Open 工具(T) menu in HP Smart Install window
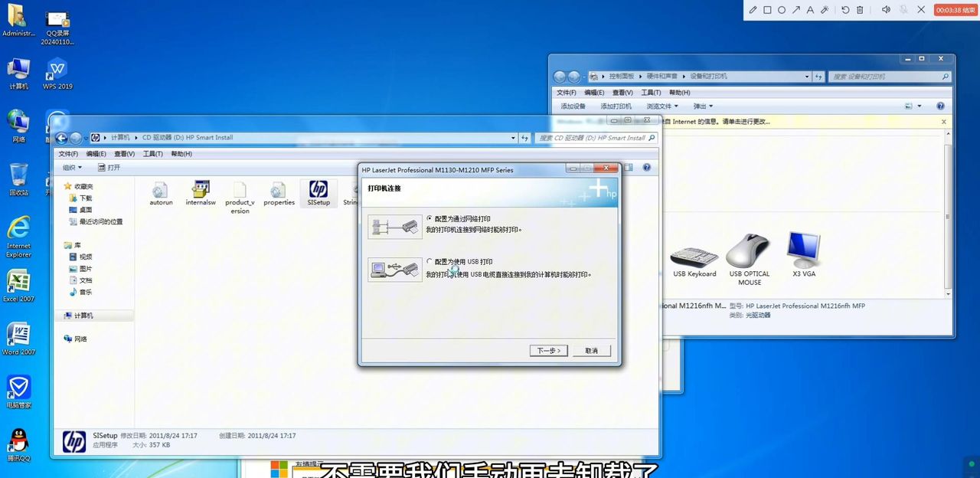Image resolution: width=980 pixels, height=478 pixels. click(x=153, y=154)
